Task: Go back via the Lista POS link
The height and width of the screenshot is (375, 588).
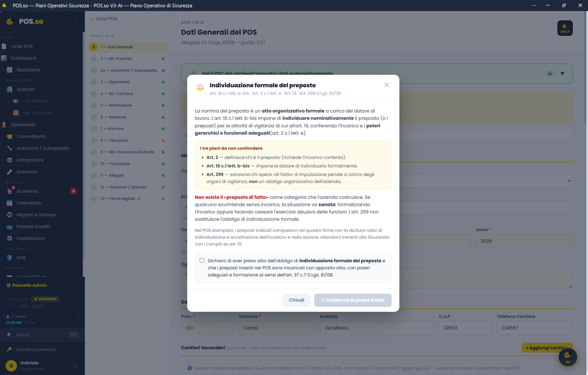Action: click(104, 19)
